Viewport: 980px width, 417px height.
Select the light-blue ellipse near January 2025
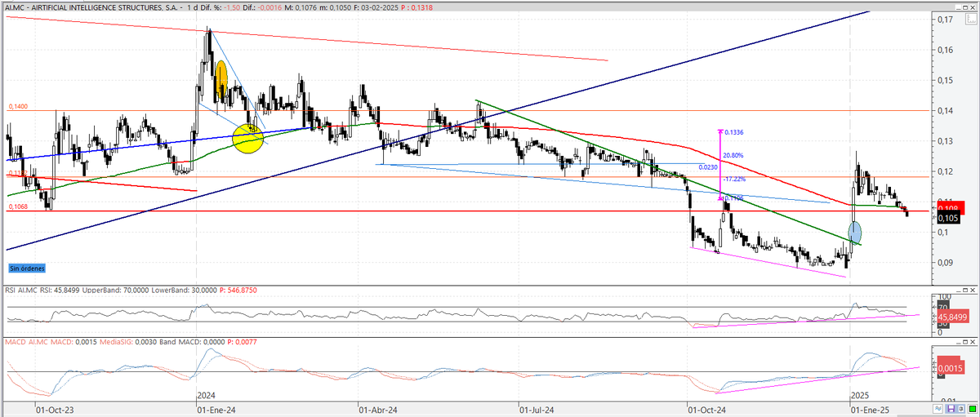point(855,233)
